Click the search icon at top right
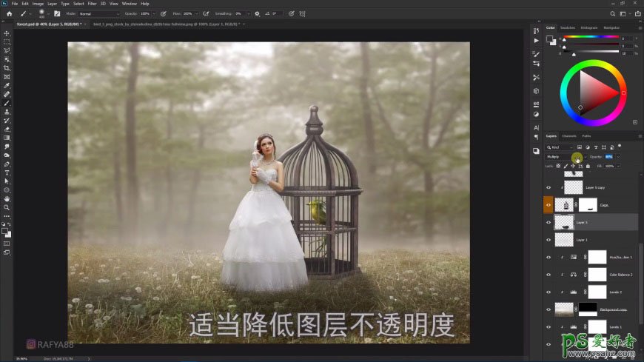 click(x=612, y=13)
